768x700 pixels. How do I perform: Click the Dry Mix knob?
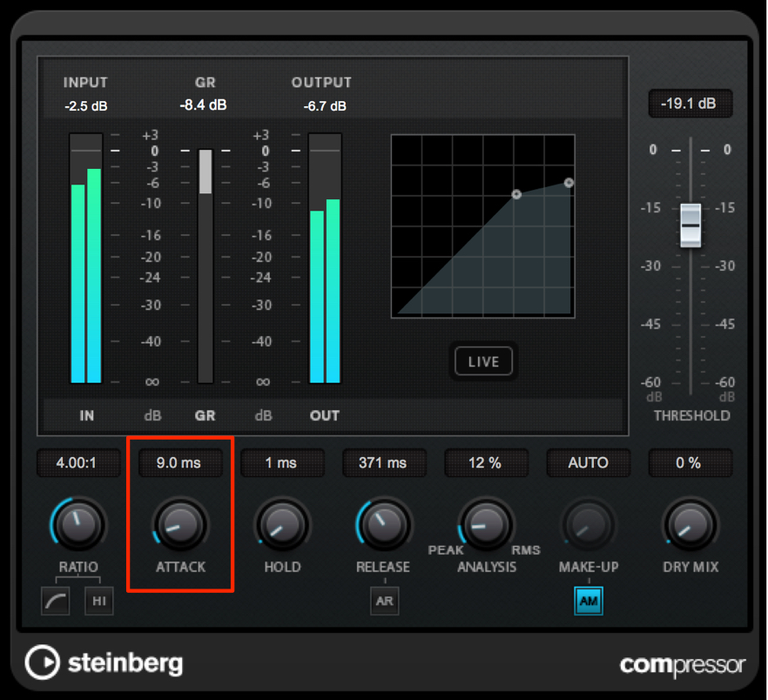tap(691, 525)
